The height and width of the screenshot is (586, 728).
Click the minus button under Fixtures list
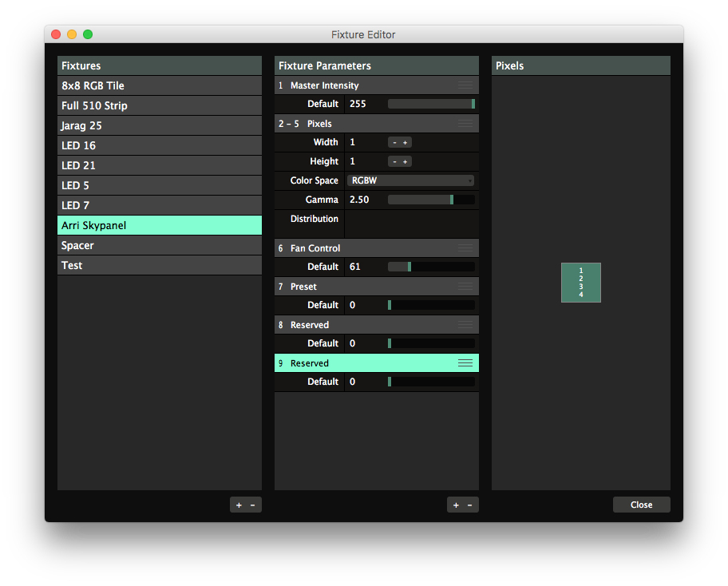pyautogui.click(x=253, y=505)
